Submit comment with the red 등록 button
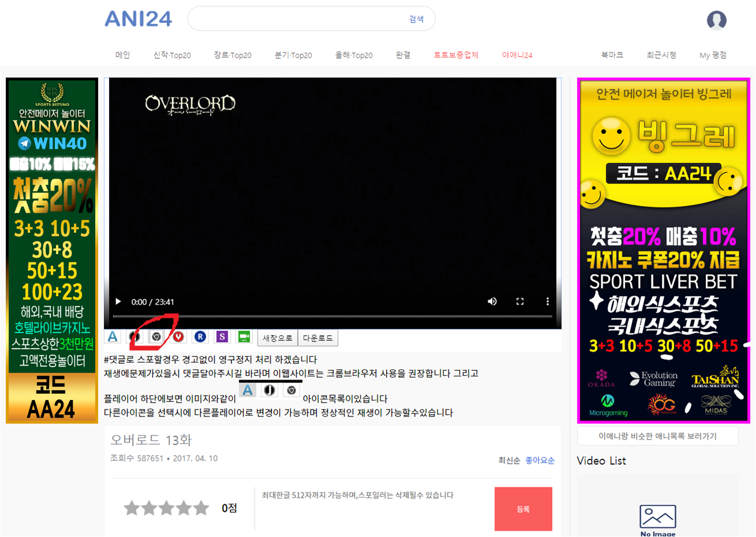756x537 pixels. click(523, 509)
